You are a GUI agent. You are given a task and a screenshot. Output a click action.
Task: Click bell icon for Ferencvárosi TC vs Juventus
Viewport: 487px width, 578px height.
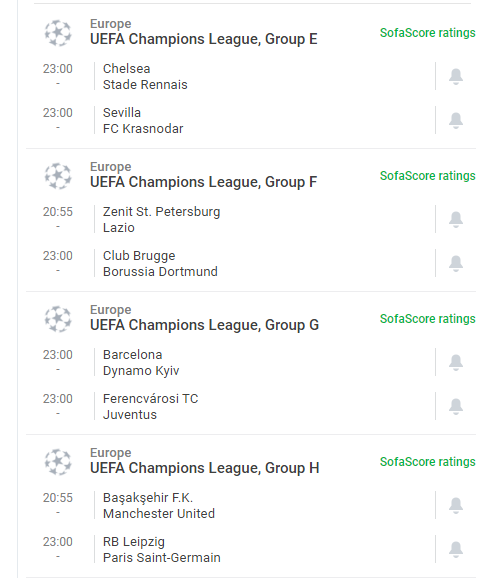(456, 406)
